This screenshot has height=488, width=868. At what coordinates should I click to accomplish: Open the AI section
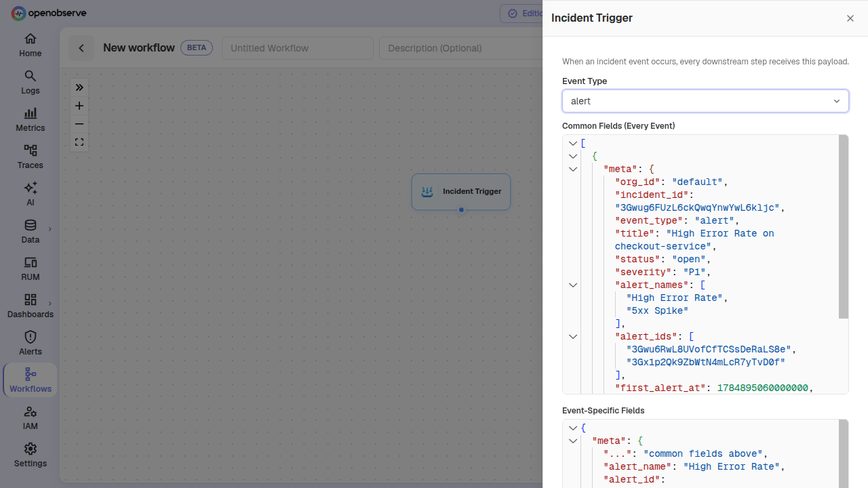(x=30, y=195)
